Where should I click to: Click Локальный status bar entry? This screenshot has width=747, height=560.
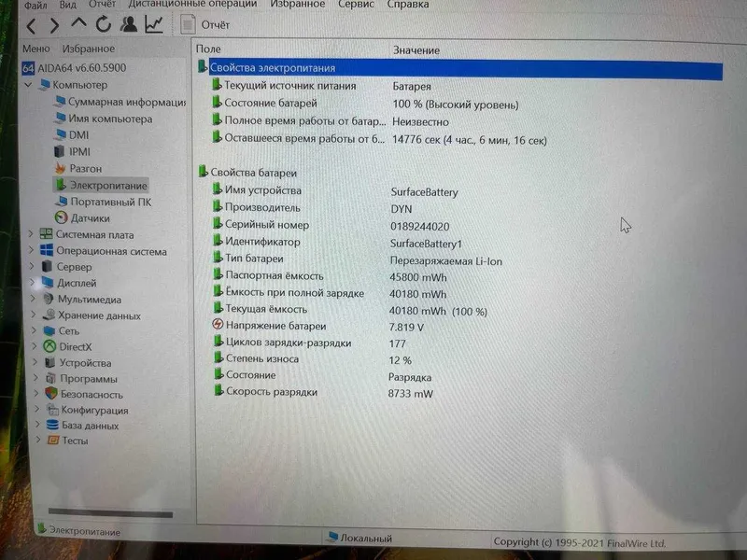pyautogui.click(x=360, y=538)
